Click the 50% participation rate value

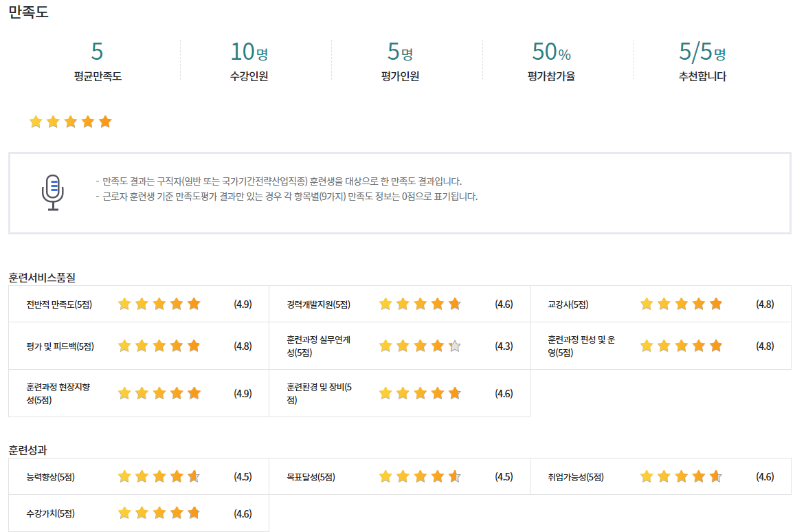(x=552, y=52)
